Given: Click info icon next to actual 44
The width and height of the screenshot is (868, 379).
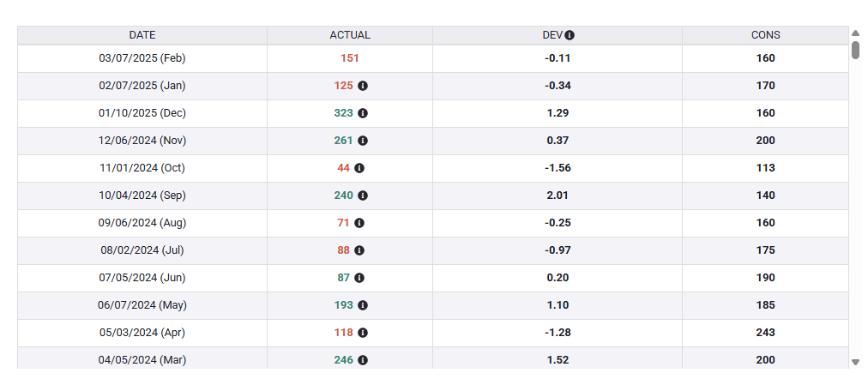Looking at the screenshot, I should tap(359, 168).
